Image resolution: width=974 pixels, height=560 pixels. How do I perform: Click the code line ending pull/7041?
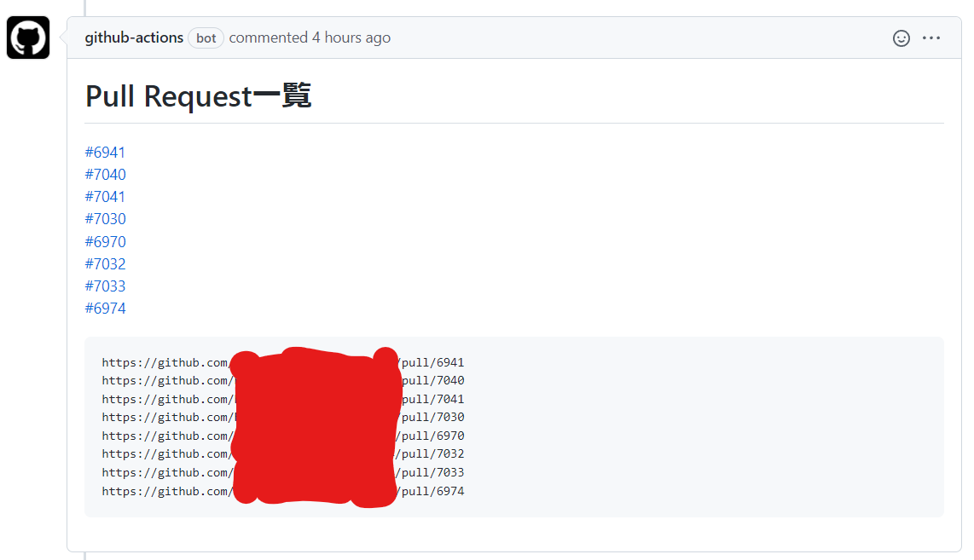283,399
